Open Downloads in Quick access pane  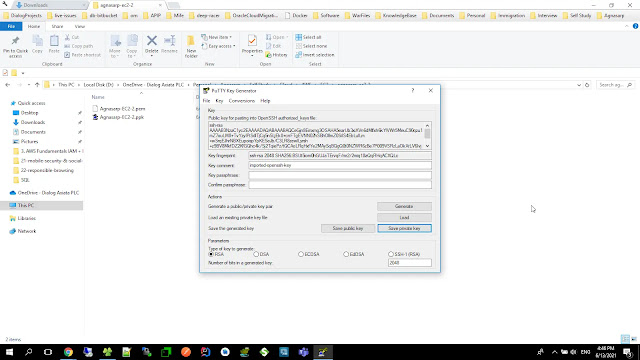(33, 122)
